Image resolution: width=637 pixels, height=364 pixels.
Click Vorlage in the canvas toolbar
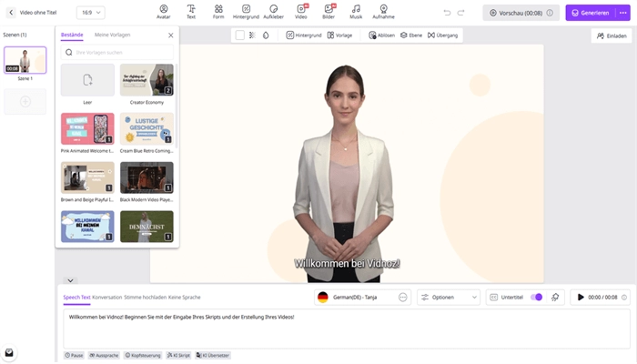[x=339, y=35]
